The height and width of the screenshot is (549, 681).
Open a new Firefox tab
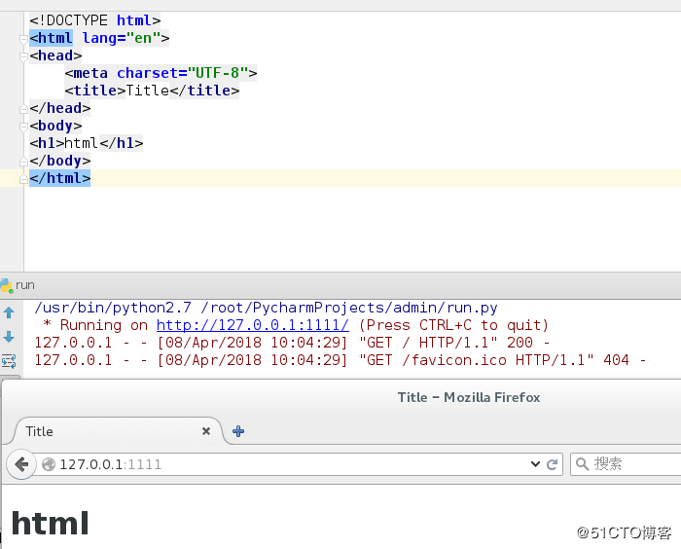pyautogui.click(x=238, y=431)
